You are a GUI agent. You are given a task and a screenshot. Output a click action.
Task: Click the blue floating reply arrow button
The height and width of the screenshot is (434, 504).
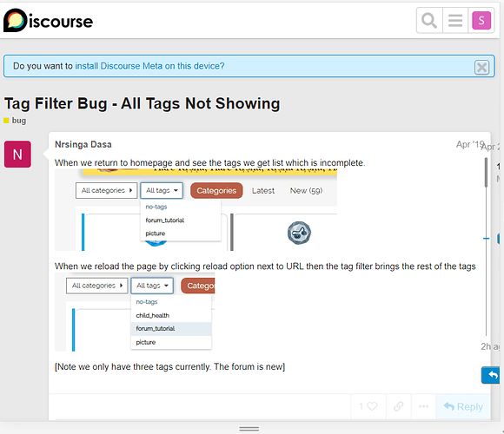coord(491,375)
